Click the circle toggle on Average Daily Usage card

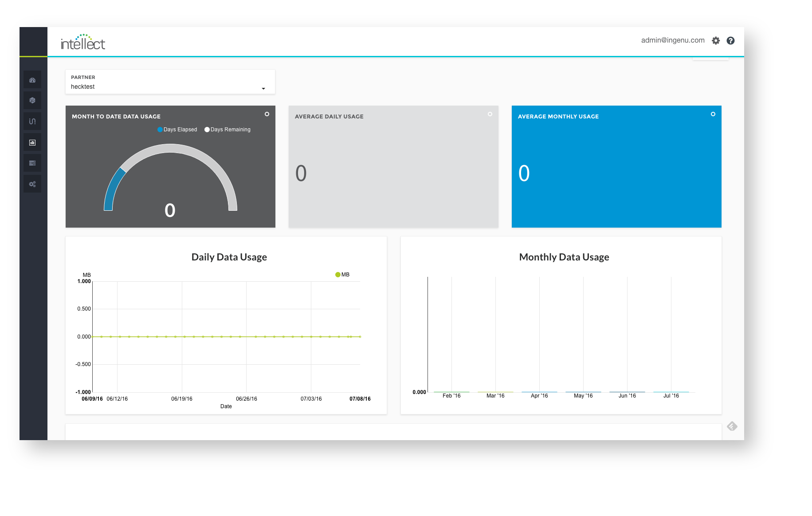pyautogui.click(x=490, y=114)
